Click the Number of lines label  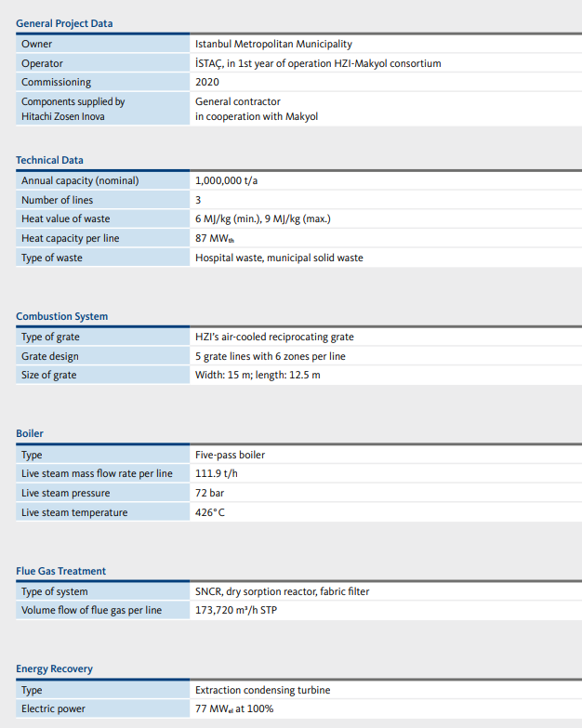(57, 200)
